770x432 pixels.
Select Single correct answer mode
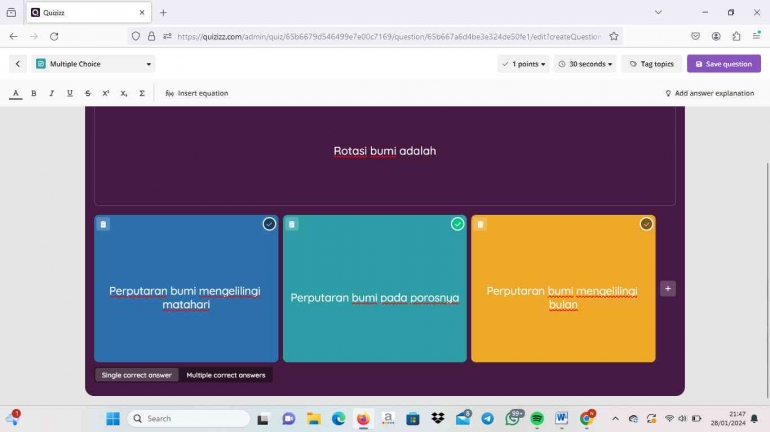point(137,375)
